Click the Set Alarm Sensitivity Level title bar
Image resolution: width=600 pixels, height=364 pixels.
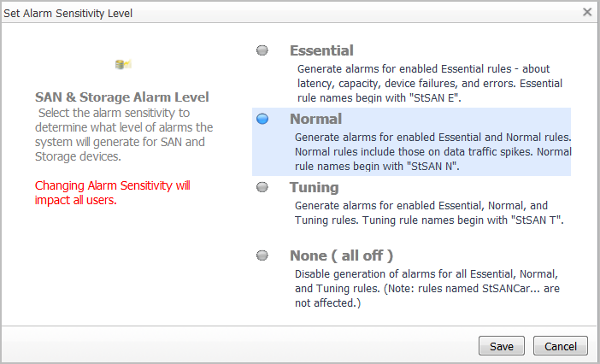pyautogui.click(x=256, y=13)
